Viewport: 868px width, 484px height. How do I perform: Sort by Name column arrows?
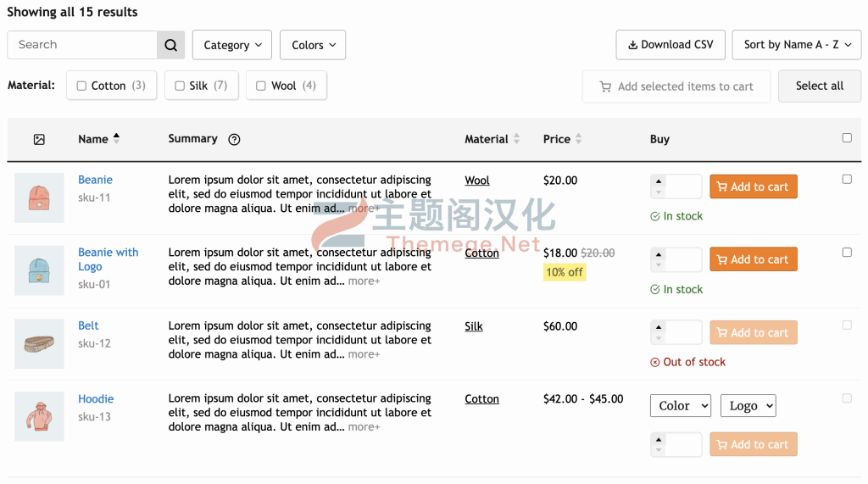116,138
